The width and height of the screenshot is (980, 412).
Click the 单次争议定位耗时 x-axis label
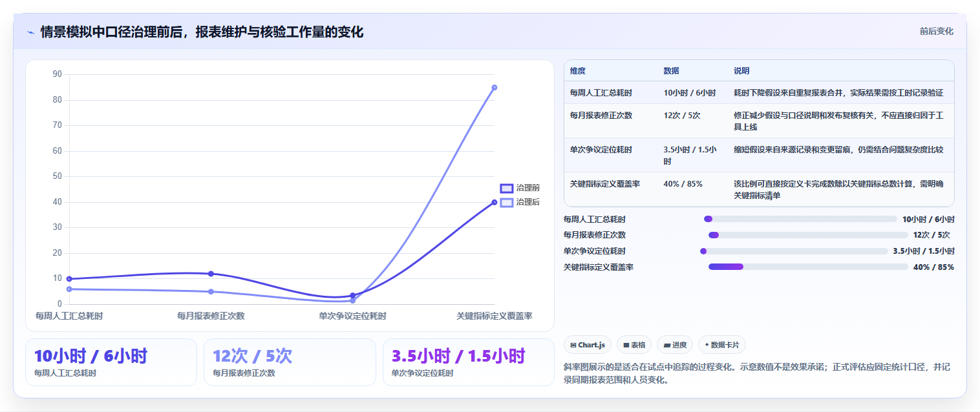[352, 316]
